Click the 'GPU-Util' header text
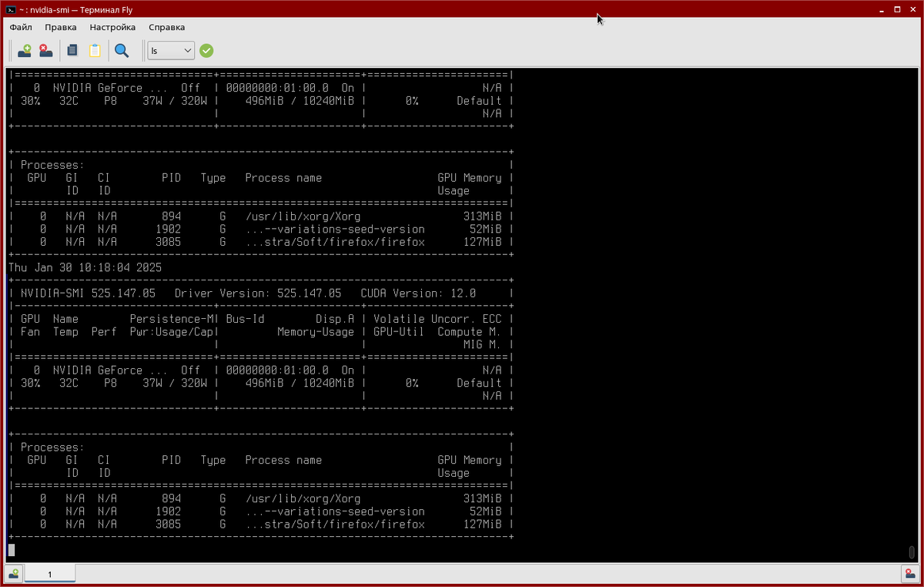This screenshot has height=587, width=924. (399, 332)
